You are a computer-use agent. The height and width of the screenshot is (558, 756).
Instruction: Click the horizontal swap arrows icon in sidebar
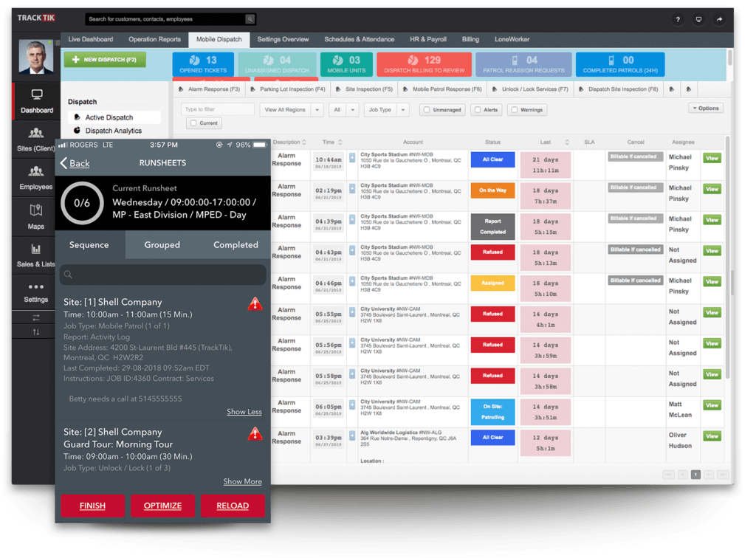35,317
